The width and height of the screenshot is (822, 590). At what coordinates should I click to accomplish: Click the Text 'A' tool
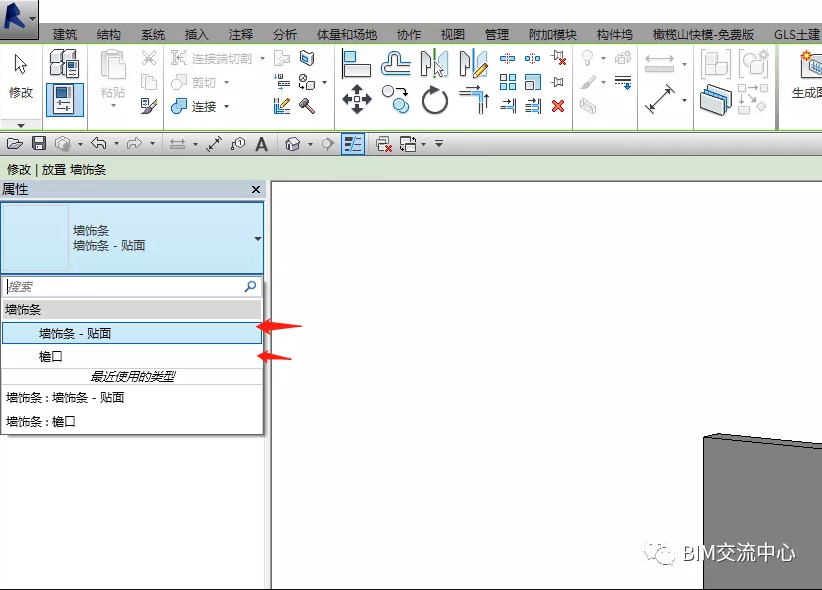point(262,144)
